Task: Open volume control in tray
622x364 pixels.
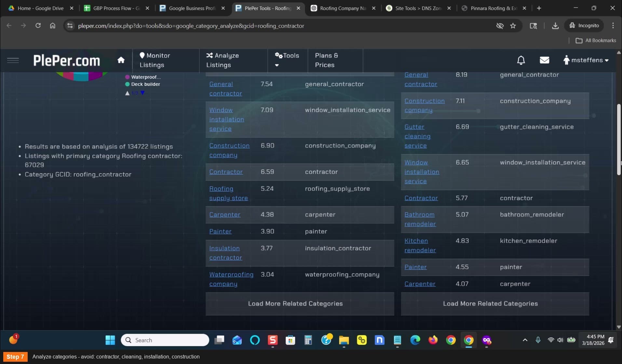Action: click(x=560, y=340)
